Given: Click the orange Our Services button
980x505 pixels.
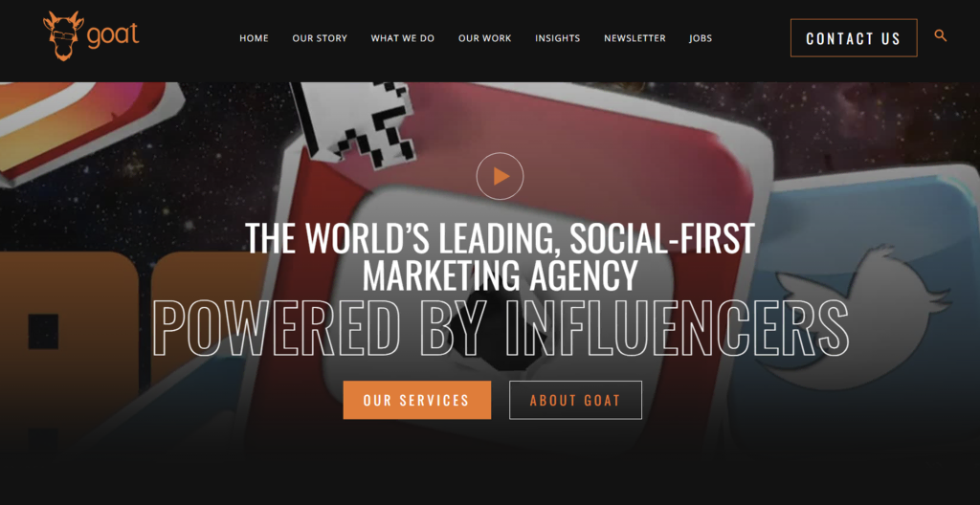Looking at the screenshot, I should pyautogui.click(x=417, y=400).
